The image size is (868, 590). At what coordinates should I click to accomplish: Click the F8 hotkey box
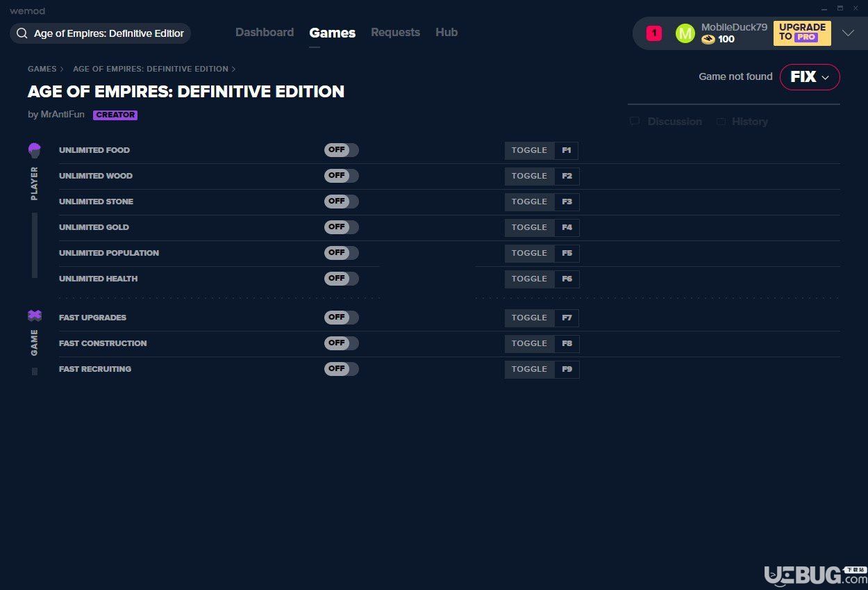(567, 343)
